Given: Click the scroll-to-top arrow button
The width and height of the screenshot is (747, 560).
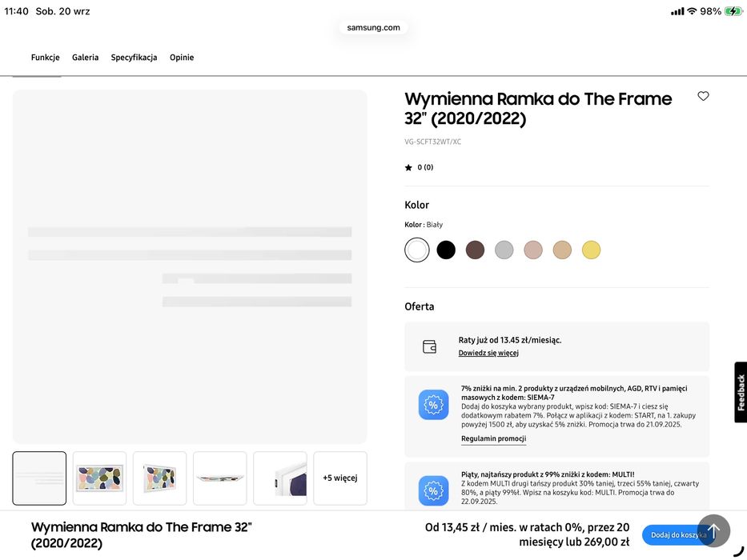Looking at the screenshot, I should [713, 530].
